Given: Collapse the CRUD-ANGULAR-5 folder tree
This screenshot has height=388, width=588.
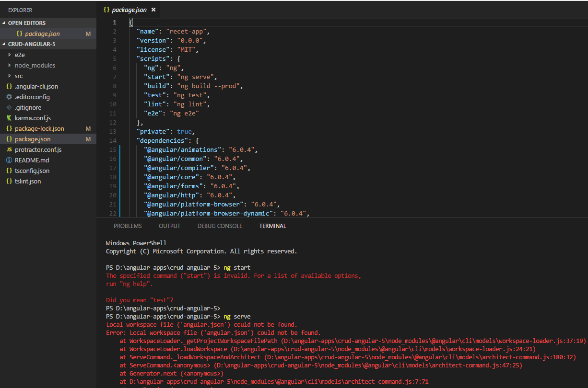Looking at the screenshot, I should [x=4, y=43].
